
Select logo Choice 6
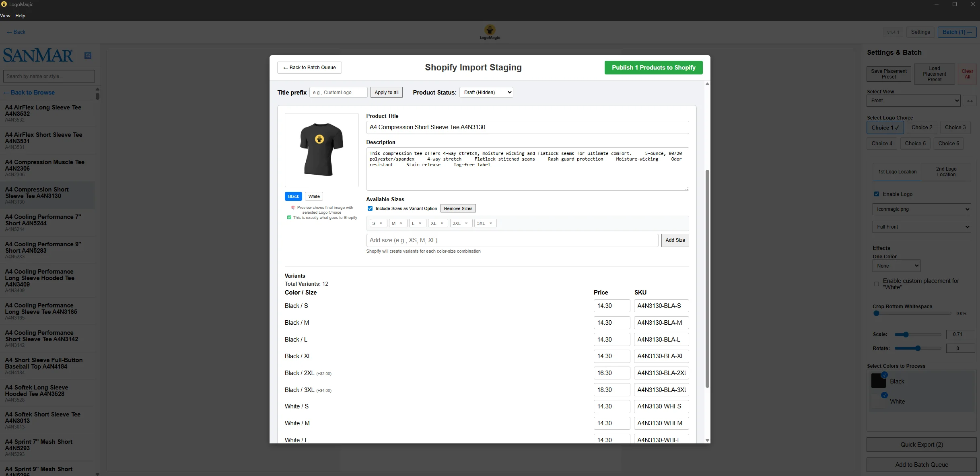click(949, 143)
